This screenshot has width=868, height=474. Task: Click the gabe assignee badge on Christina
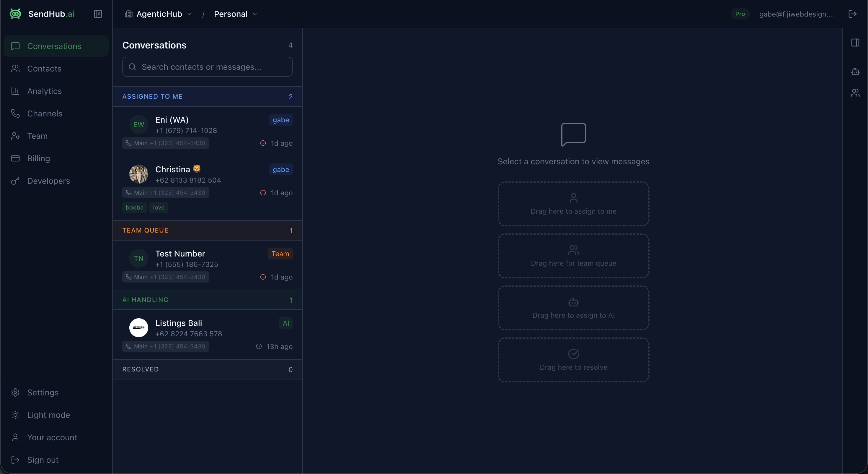click(x=281, y=169)
